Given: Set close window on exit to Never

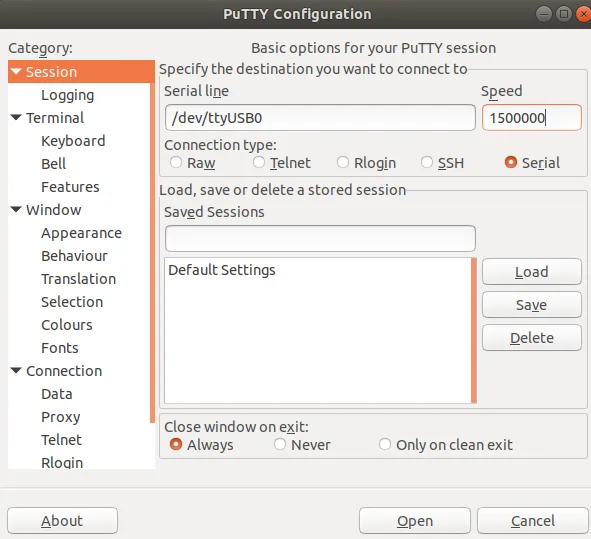Looking at the screenshot, I should click(x=280, y=444).
